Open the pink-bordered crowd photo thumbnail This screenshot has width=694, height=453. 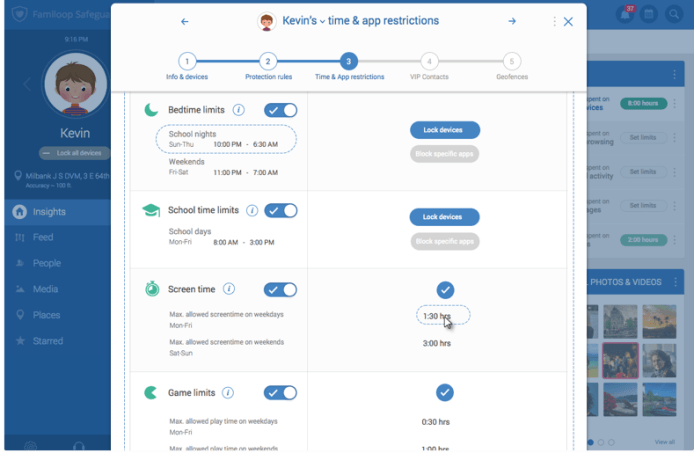(x=620, y=360)
